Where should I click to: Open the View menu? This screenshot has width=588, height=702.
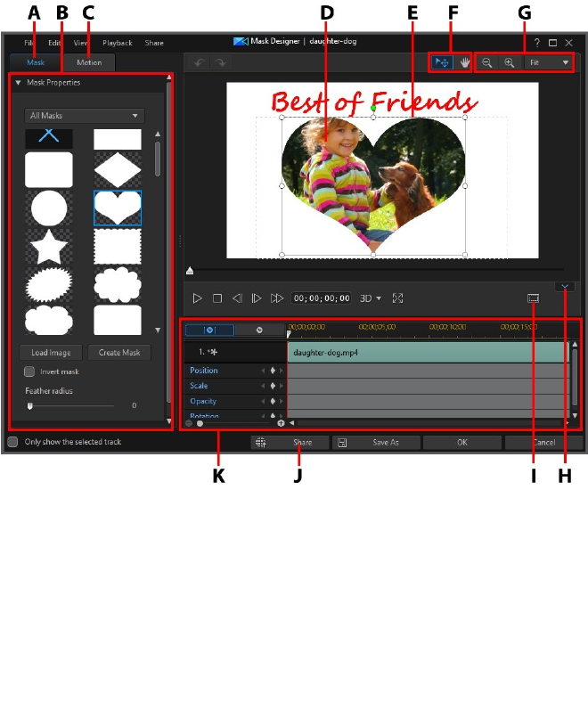pyautogui.click(x=80, y=43)
